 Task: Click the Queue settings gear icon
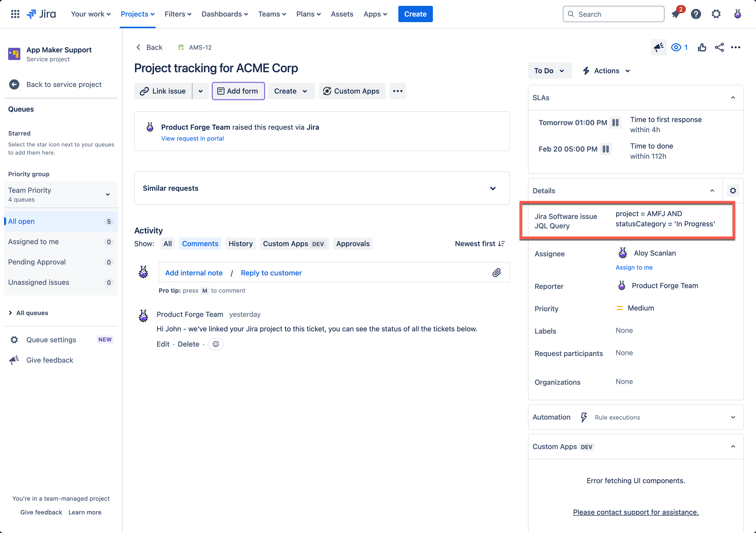coord(14,340)
